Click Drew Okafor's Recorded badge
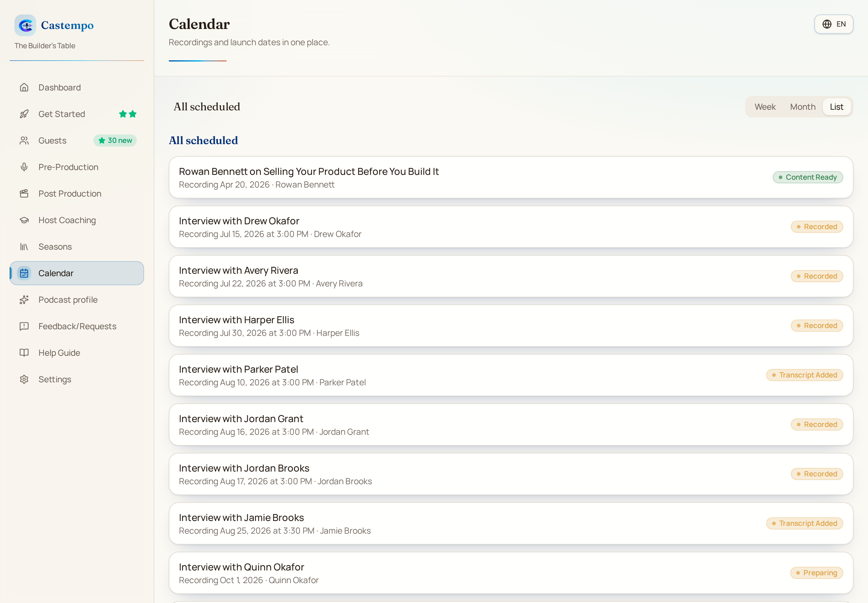Screen dimensions: 868x603 (x=817, y=227)
